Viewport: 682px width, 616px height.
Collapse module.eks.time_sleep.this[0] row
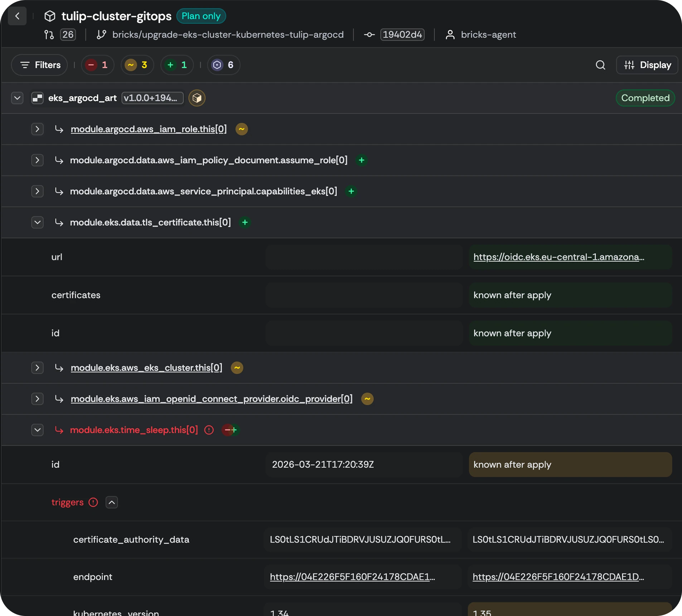[x=37, y=430]
